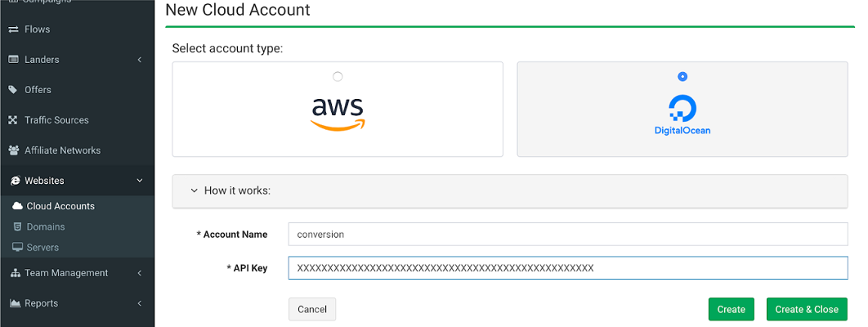Expand the Landers submenu arrow
Image resolution: width=868 pixels, height=327 pixels.
coord(140,60)
